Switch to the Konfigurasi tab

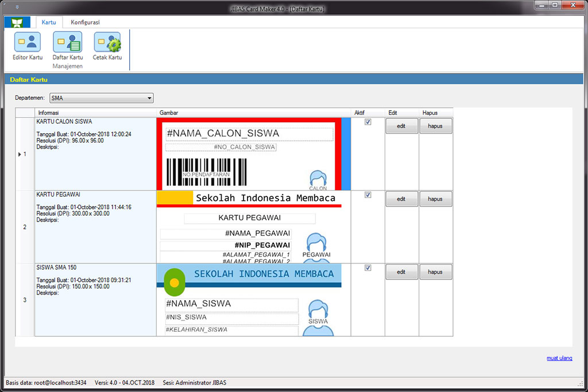click(85, 22)
